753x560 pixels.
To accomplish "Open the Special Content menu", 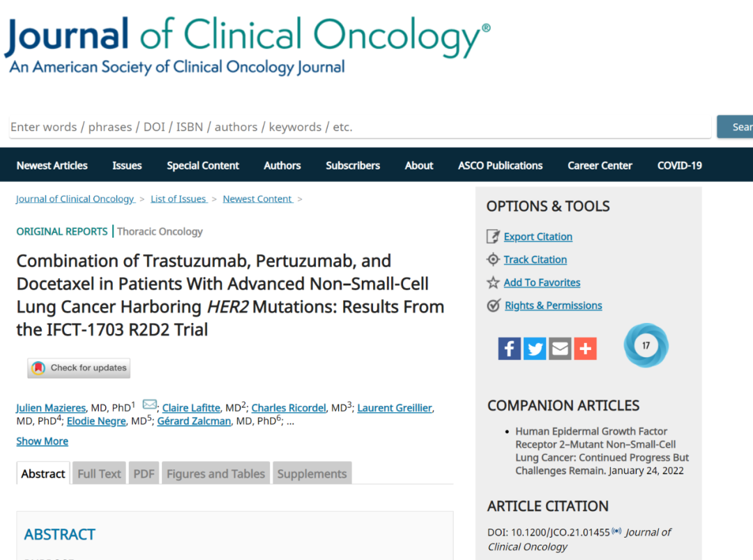I will [203, 165].
